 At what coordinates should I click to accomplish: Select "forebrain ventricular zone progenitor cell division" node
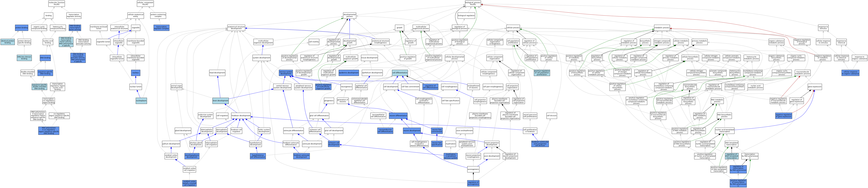540,144
